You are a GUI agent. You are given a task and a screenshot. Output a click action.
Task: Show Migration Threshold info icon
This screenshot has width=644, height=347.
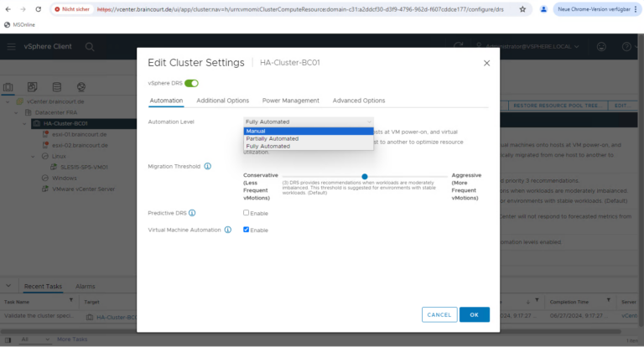click(x=208, y=166)
